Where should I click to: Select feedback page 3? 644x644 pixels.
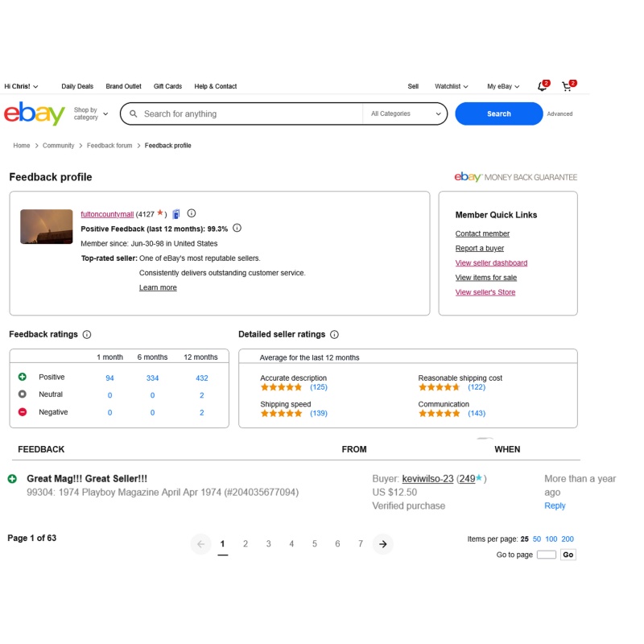tap(268, 544)
